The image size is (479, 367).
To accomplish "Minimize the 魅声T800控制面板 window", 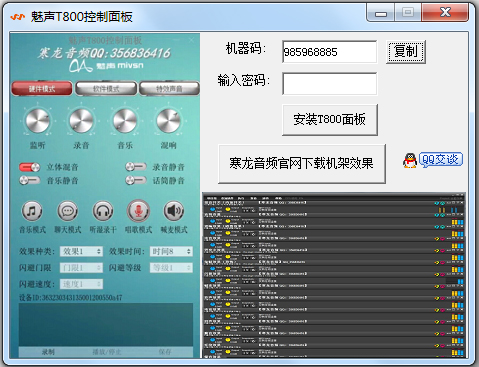I will click(x=381, y=13).
